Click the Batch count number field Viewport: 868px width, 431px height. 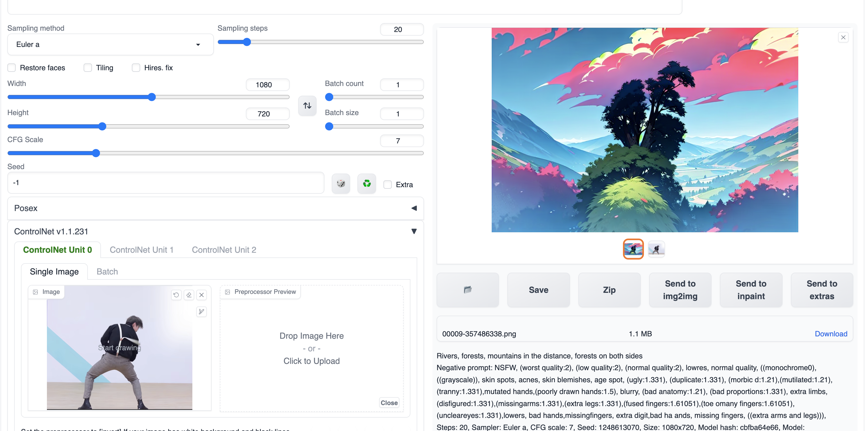402,85
